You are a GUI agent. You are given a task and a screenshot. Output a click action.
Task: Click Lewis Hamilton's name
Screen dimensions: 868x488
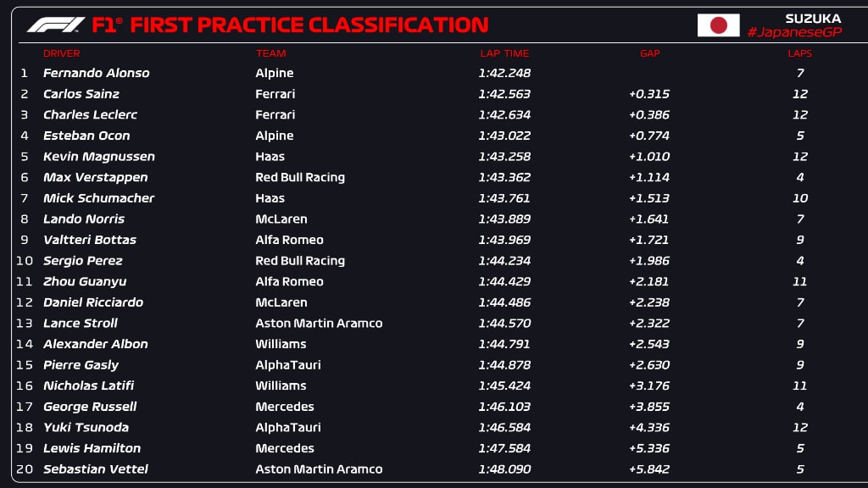click(x=92, y=448)
